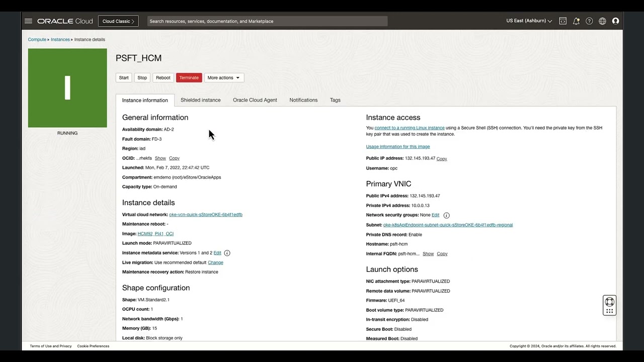The height and width of the screenshot is (362, 644).
Task: Open the Oracle Cloud Agent tab
Action: click(x=255, y=100)
